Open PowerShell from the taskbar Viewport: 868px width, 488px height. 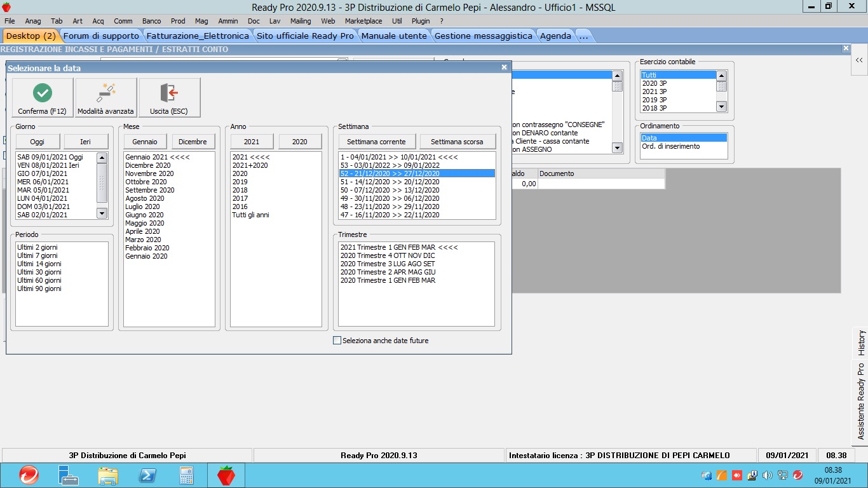point(147,475)
